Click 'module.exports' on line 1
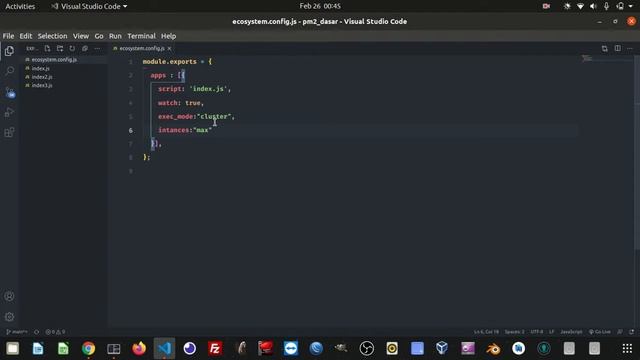Image resolution: width=640 pixels, height=360 pixels. pos(169,62)
